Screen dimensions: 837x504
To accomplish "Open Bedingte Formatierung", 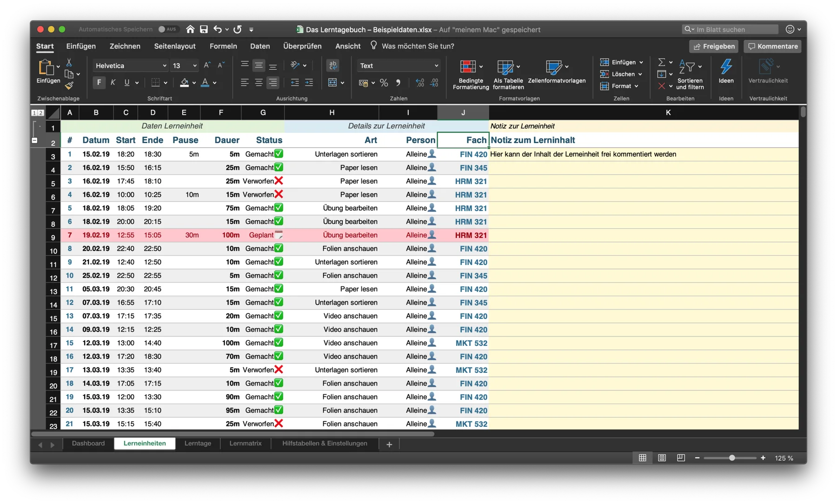I will [x=471, y=75].
